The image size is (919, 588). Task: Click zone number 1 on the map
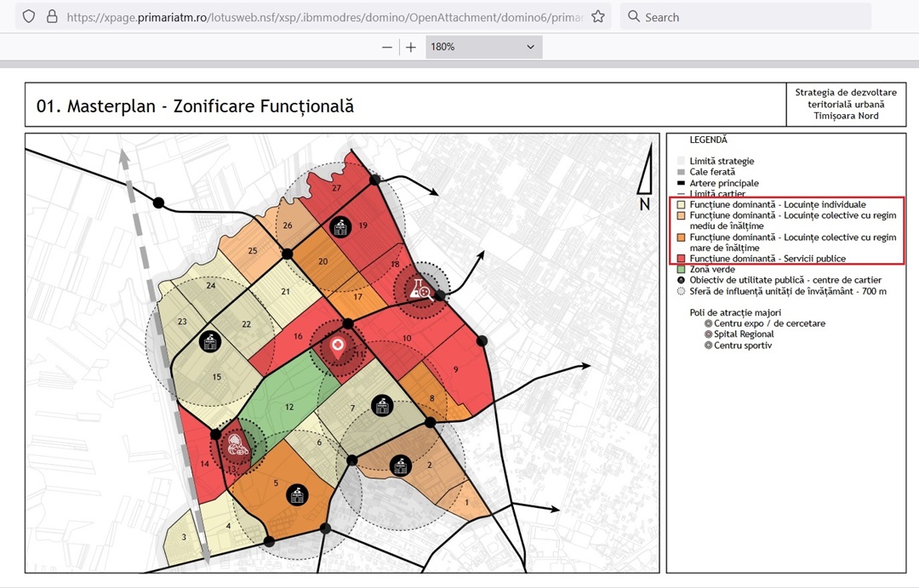(467, 502)
